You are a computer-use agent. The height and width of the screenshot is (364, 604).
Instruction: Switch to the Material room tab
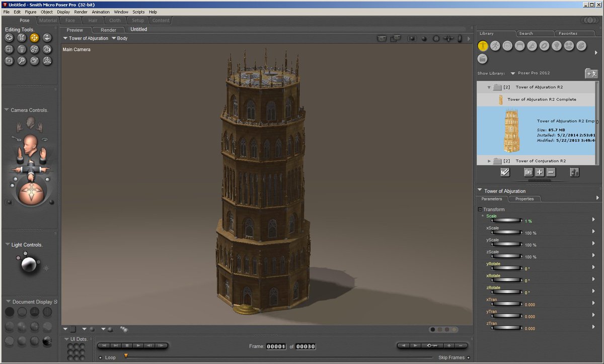[48, 21]
